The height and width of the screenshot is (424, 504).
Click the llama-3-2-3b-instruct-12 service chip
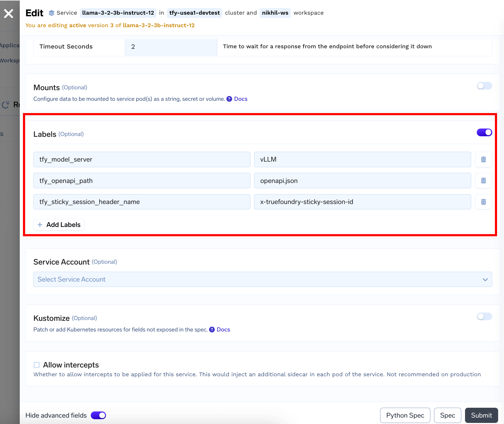coord(118,13)
